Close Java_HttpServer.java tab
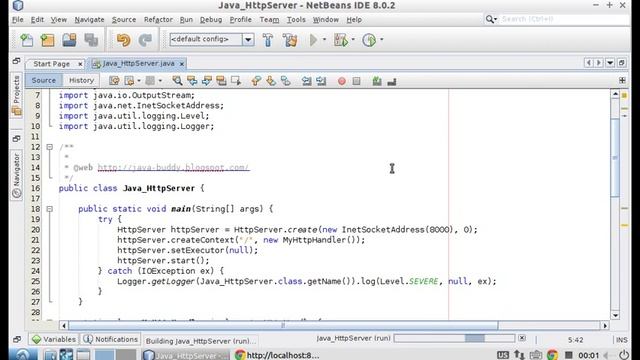The height and width of the screenshot is (360, 640). coord(182,64)
